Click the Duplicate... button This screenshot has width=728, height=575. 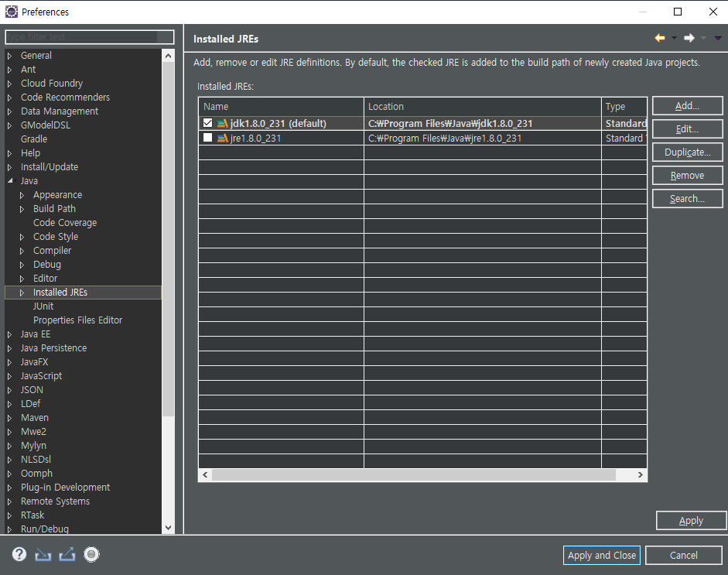[x=687, y=152]
